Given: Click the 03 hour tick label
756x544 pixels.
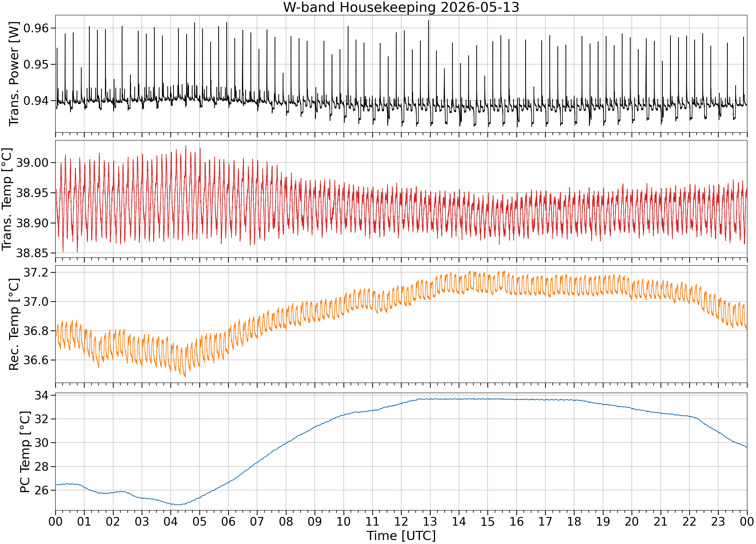Looking at the screenshot, I should point(142,521).
